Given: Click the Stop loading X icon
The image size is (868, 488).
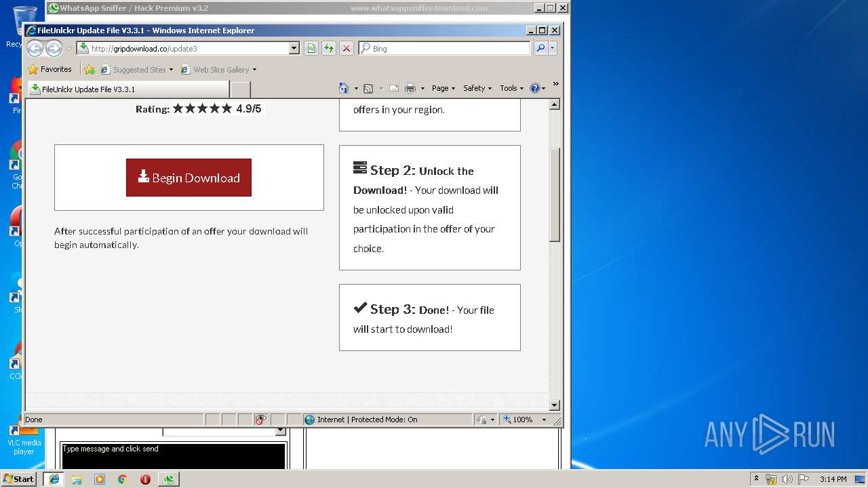Looking at the screenshot, I should 347,48.
